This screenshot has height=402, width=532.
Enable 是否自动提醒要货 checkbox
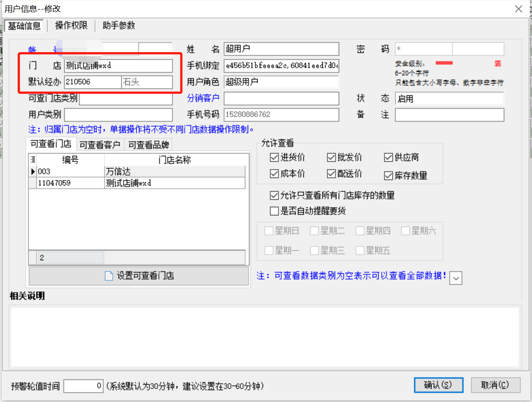274,211
